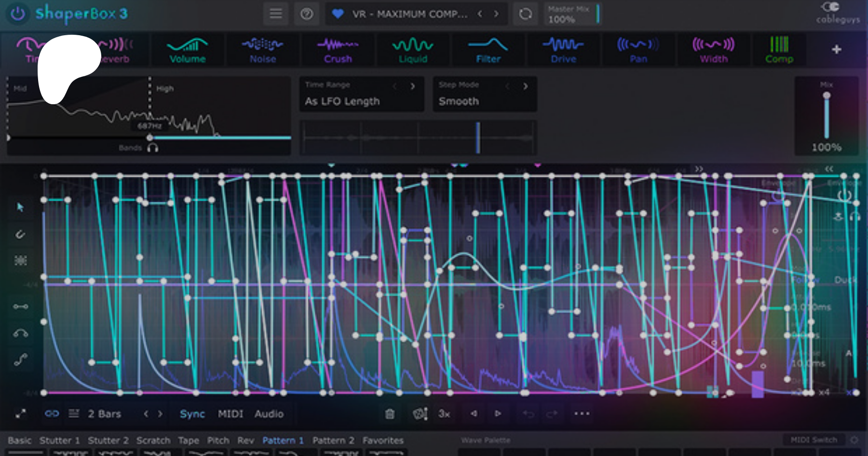Click the trash delete wave icon
This screenshot has width=868, height=456.
(x=390, y=414)
